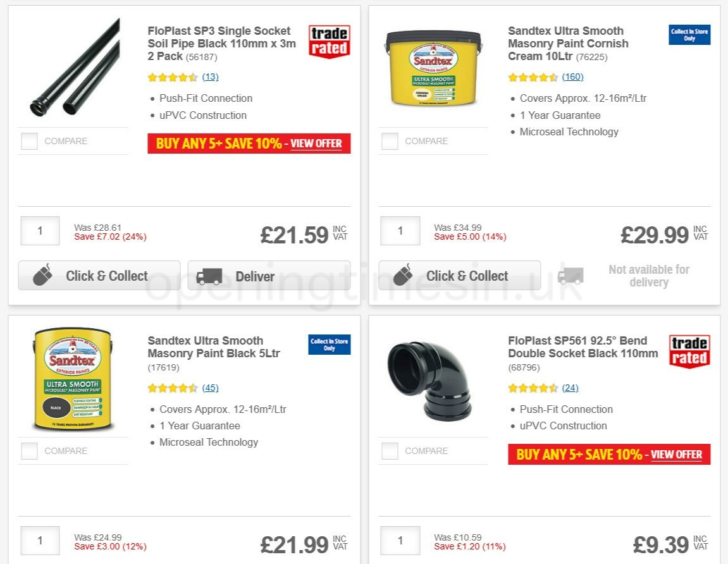
Task: Click the Collect In Store Only badge for Cornish Cream paint
Action: pos(689,35)
